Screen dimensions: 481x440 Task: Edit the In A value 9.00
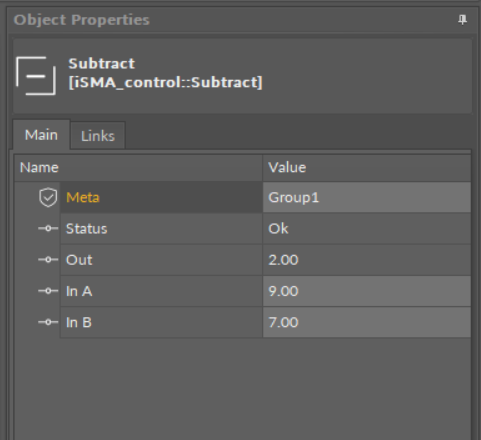[x=367, y=291]
